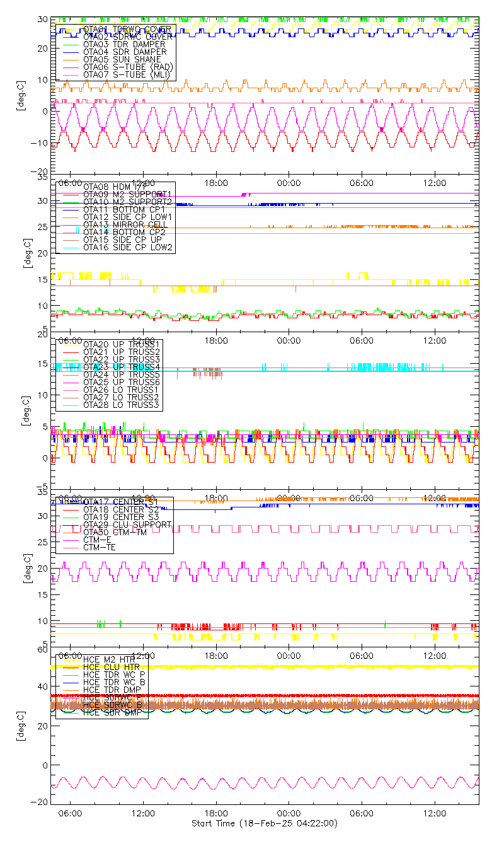
Task: Select the OTA28 LO TRUSS3 legend label
Action: pos(122,405)
